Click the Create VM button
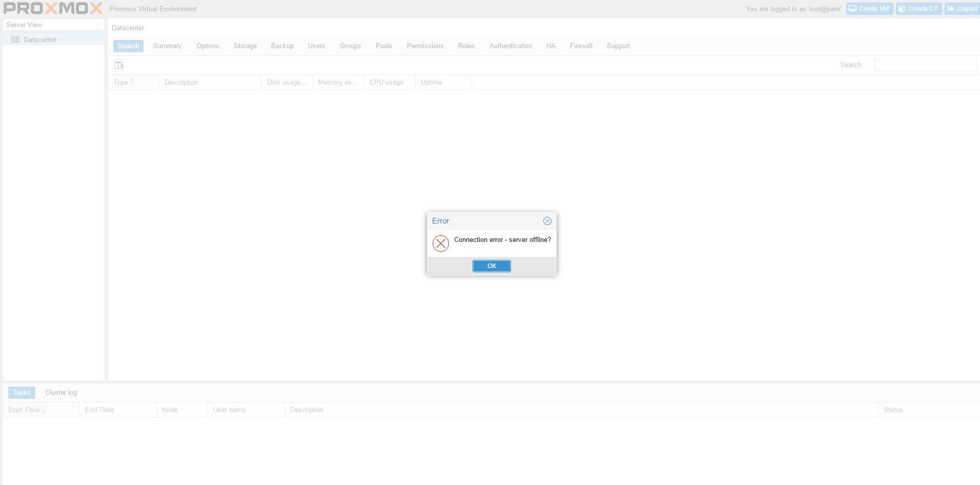The height and width of the screenshot is (485, 980). [x=869, y=9]
